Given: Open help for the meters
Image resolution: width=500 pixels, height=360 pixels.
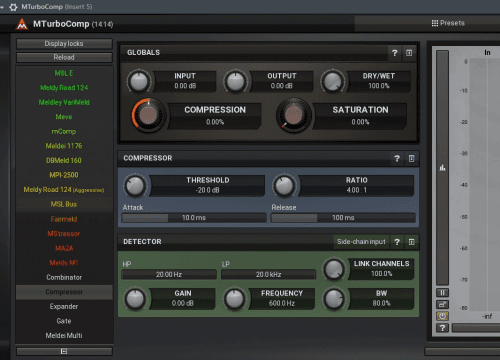Looking at the screenshot, I should 442,328.
